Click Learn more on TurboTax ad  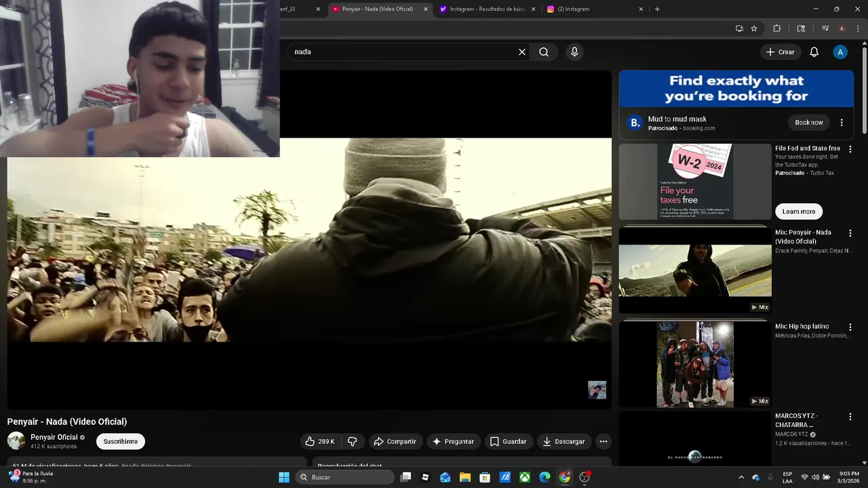coord(799,211)
